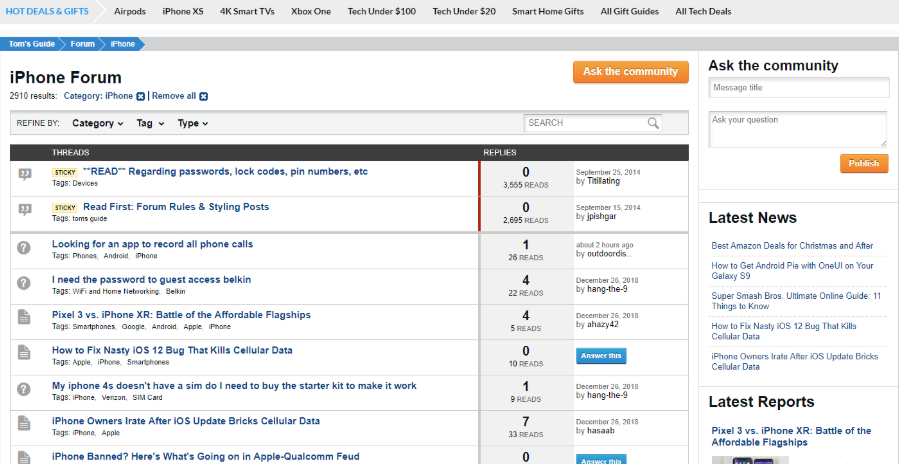This screenshot has width=899, height=464.
Task: Click the Verizon tag
Action: coord(114,398)
